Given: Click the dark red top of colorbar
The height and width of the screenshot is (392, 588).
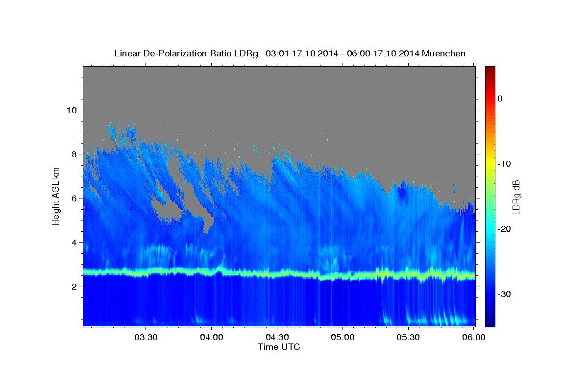Looking at the screenshot, I should point(490,70).
